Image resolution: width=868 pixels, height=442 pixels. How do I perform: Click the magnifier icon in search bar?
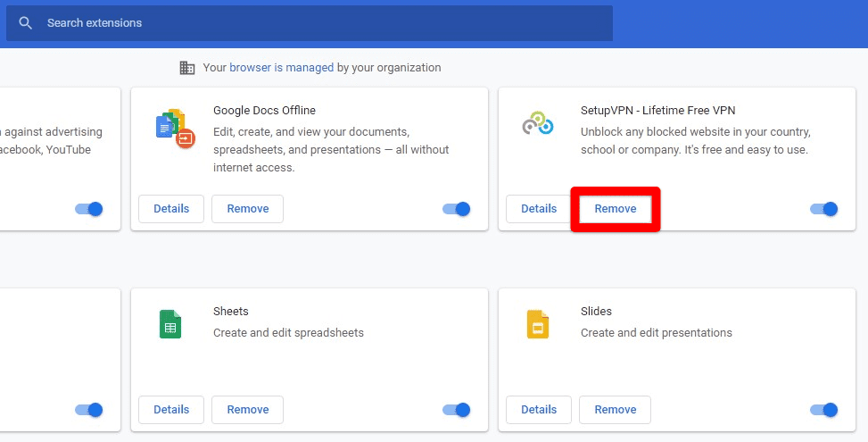tap(25, 22)
